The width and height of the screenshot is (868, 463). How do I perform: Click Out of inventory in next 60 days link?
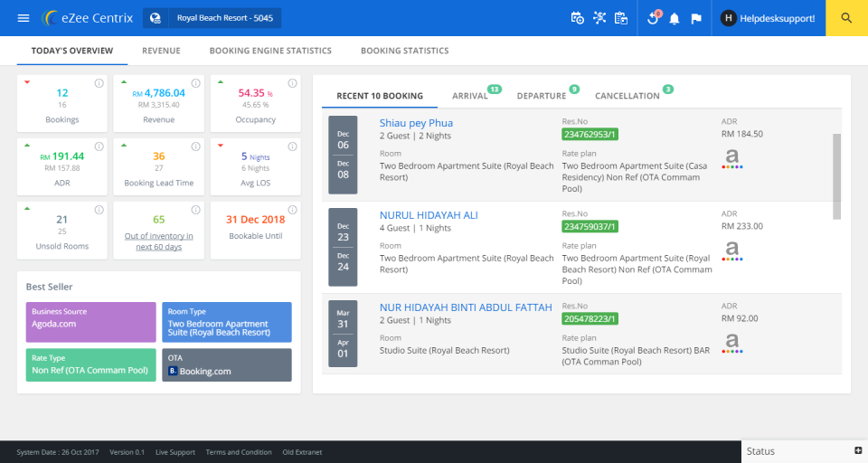tap(159, 241)
